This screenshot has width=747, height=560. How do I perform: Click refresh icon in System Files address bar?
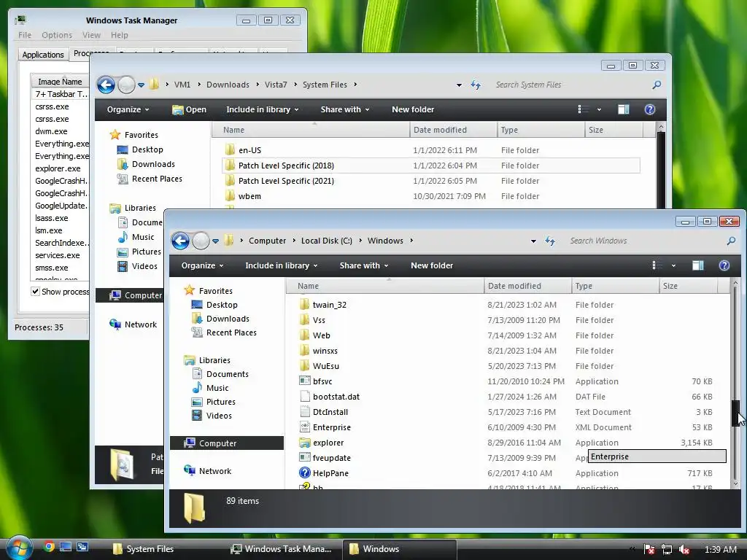(476, 85)
